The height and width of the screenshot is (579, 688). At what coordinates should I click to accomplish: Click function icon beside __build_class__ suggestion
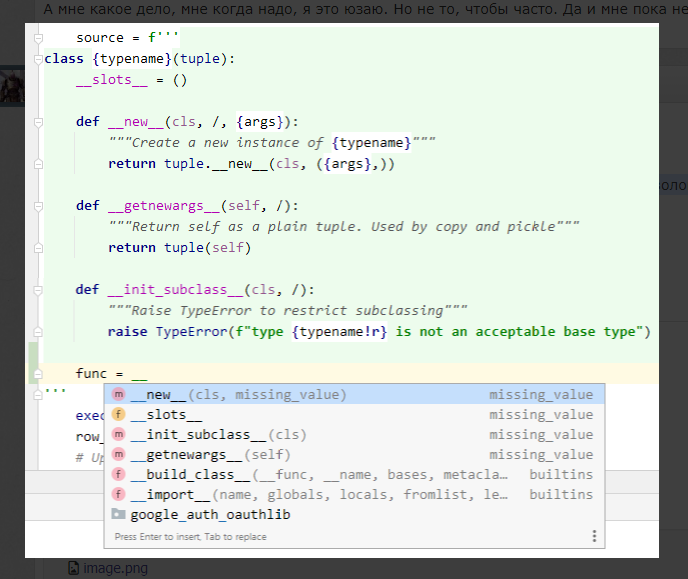pyautogui.click(x=118, y=474)
